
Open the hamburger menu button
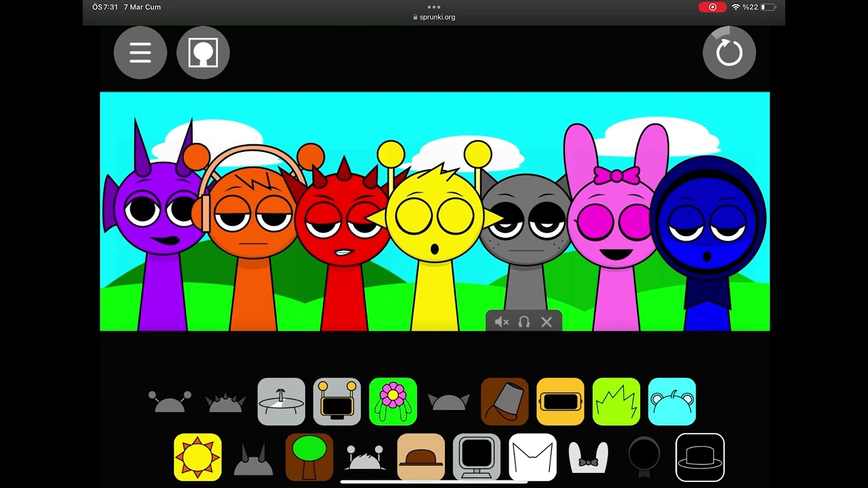[140, 52]
